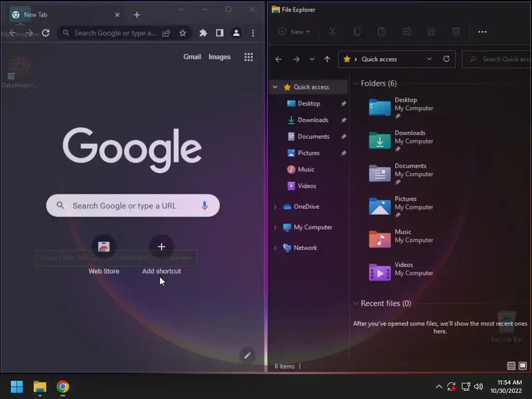The image size is (532, 399).
Task: Collapse the Folders (6) group
Action: coord(356,84)
